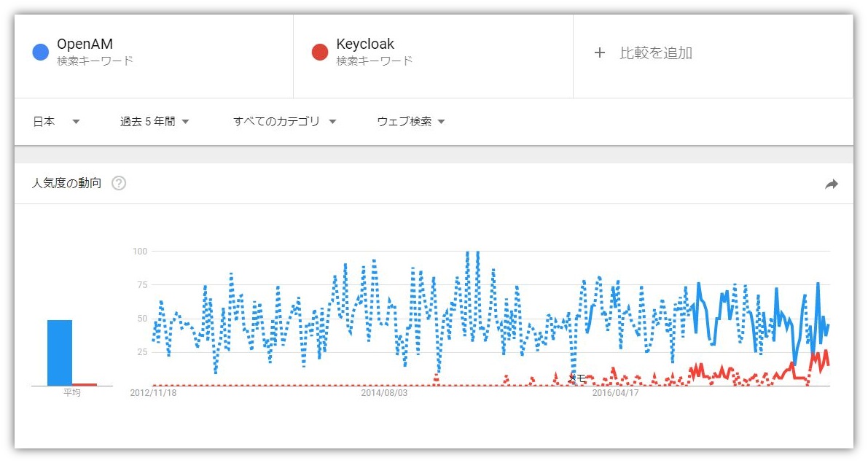Click the 75 y-axis value
Viewport: 868px width, 463px height.
[x=142, y=284]
